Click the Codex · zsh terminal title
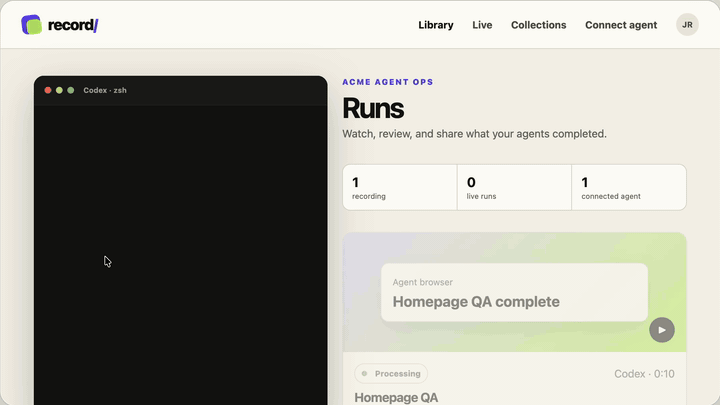720x405 pixels. tap(105, 90)
